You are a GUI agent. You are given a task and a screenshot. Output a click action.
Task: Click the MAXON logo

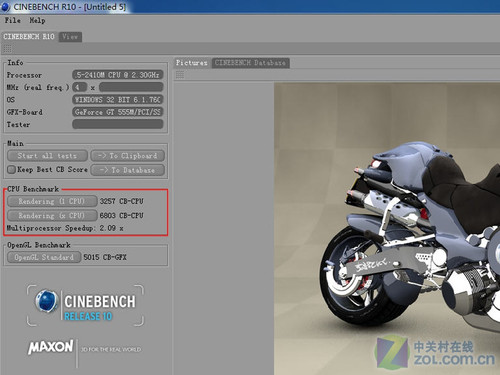51,347
